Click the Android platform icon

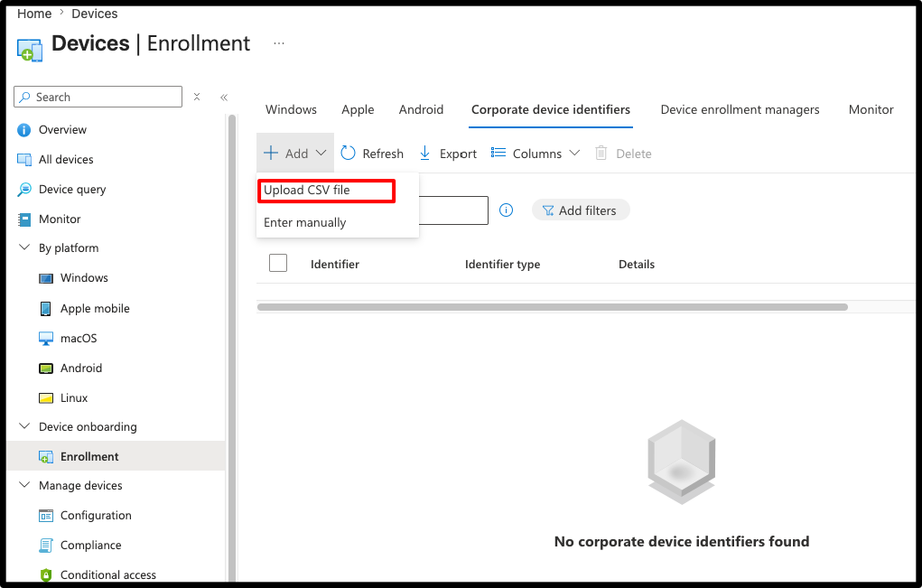click(x=46, y=369)
